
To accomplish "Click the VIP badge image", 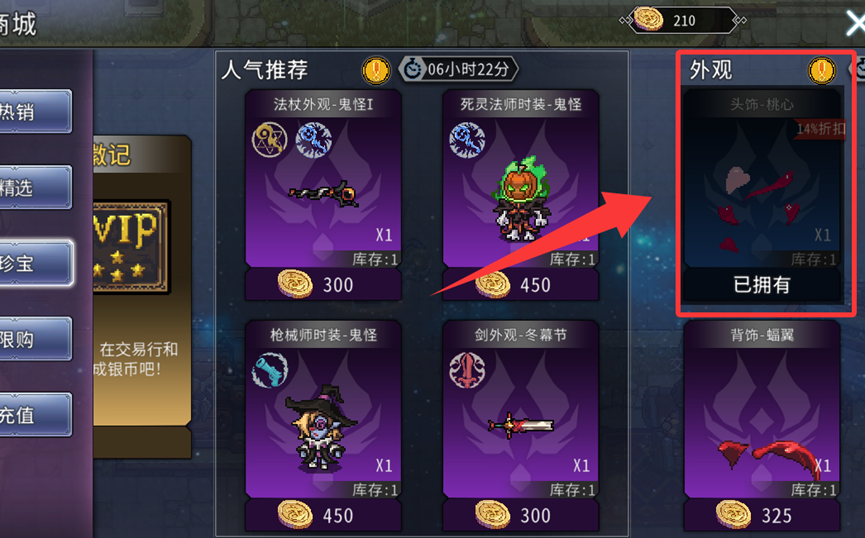I will pyautogui.click(x=131, y=247).
